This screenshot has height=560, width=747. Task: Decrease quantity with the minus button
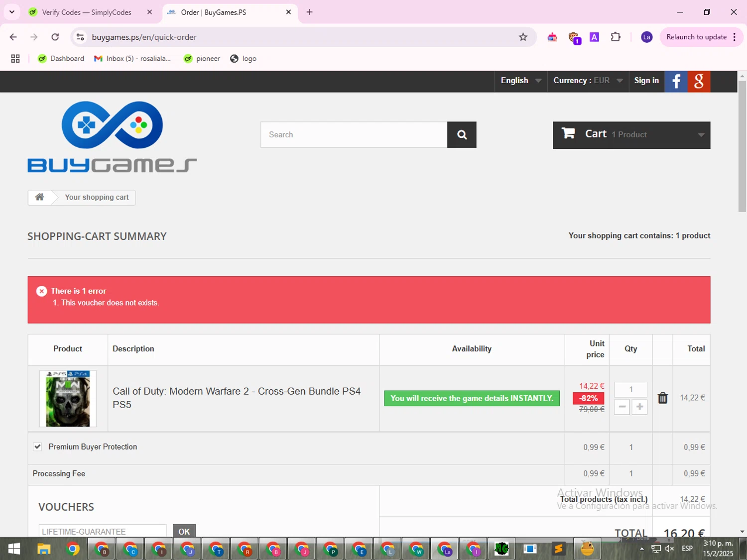pos(622,407)
